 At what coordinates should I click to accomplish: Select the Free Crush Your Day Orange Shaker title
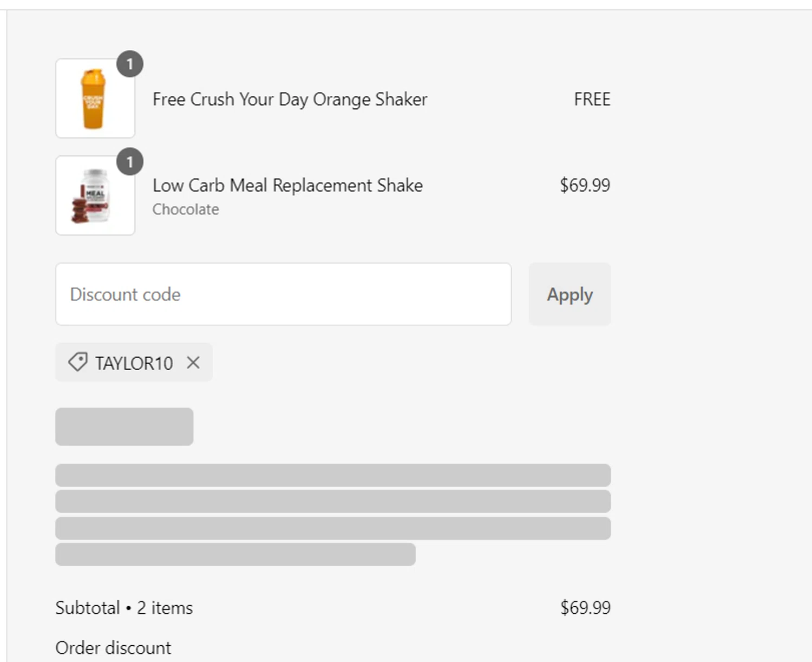[x=290, y=100]
